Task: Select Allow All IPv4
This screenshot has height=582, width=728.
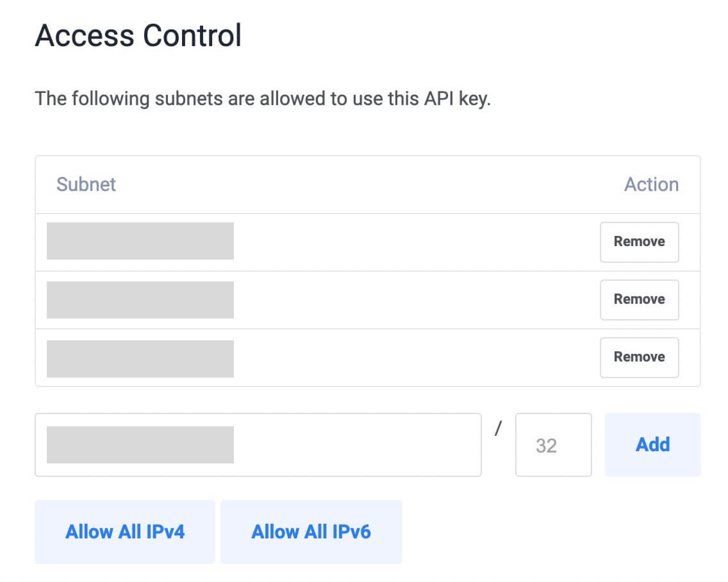Action: [x=125, y=532]
